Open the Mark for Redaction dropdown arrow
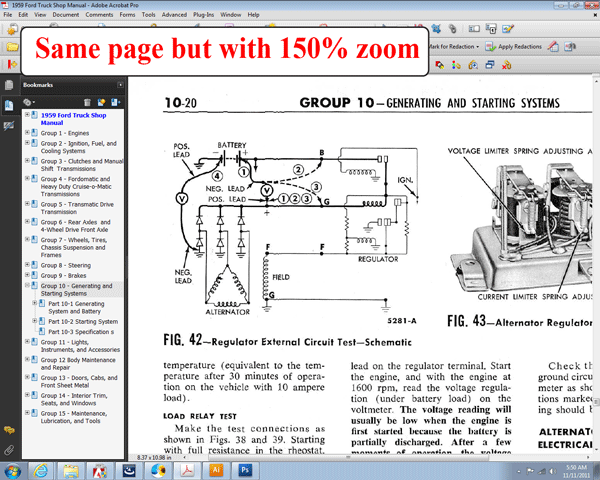Viewport: 600px width, 480px height. click(x=478, y=47)
